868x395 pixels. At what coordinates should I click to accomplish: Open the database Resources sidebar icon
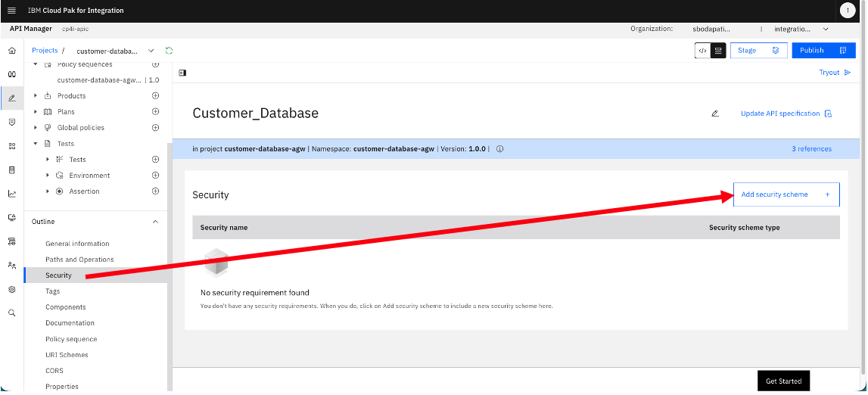12,170
